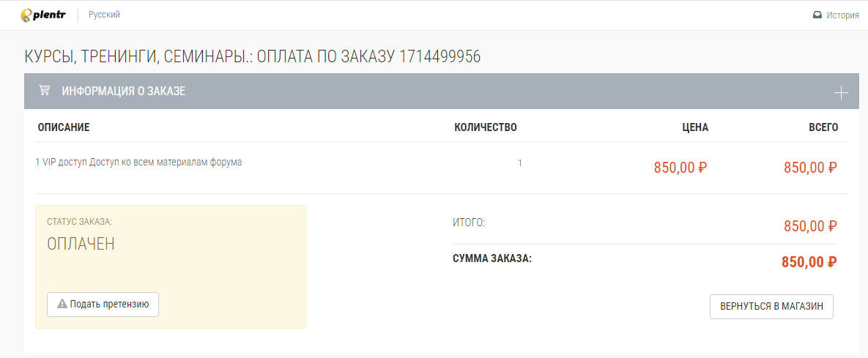
Task: Click the warning triangle icon
Action: coord(62,305)
